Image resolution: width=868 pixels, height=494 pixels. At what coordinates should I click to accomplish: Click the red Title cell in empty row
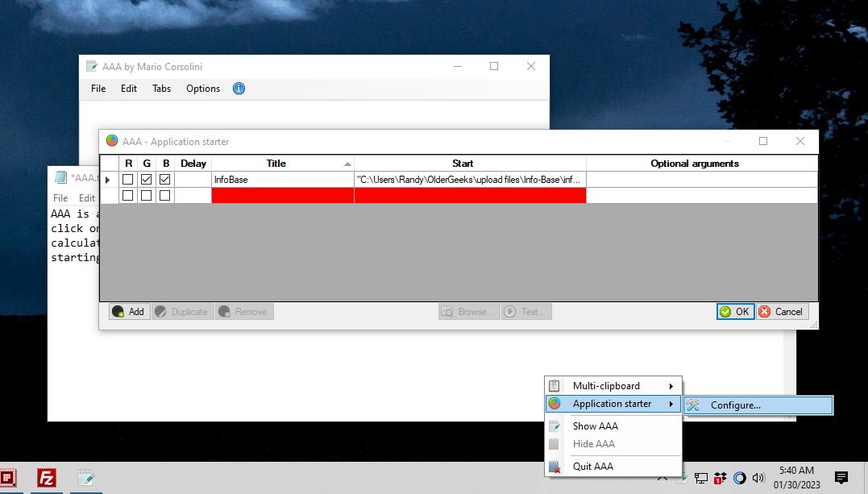click(283, 196)
